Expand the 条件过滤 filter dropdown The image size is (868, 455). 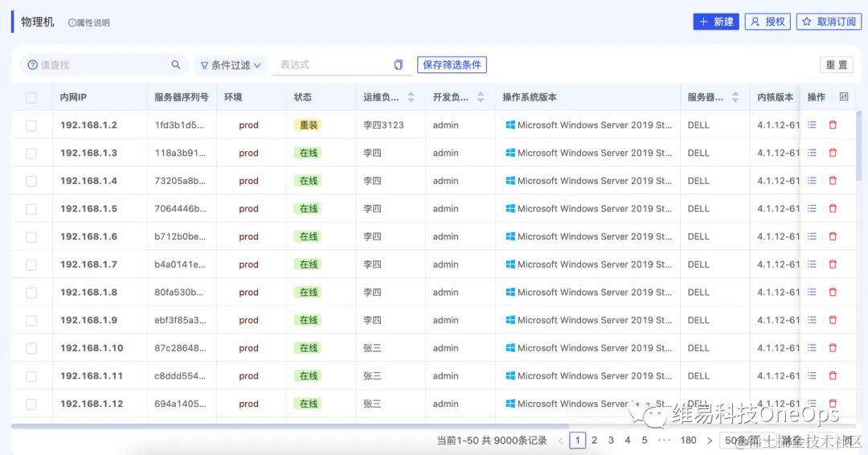231,65
